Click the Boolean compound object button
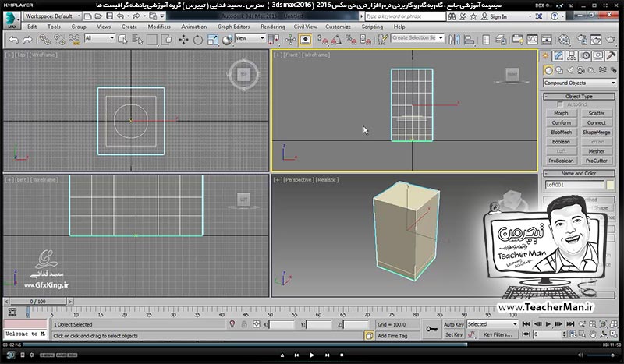 (x=561, y=142)
